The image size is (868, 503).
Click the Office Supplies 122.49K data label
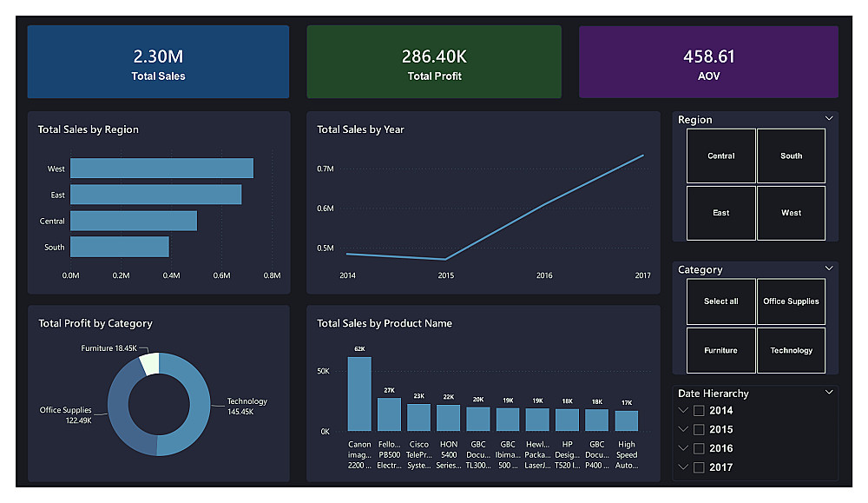[x=65, y=415]
